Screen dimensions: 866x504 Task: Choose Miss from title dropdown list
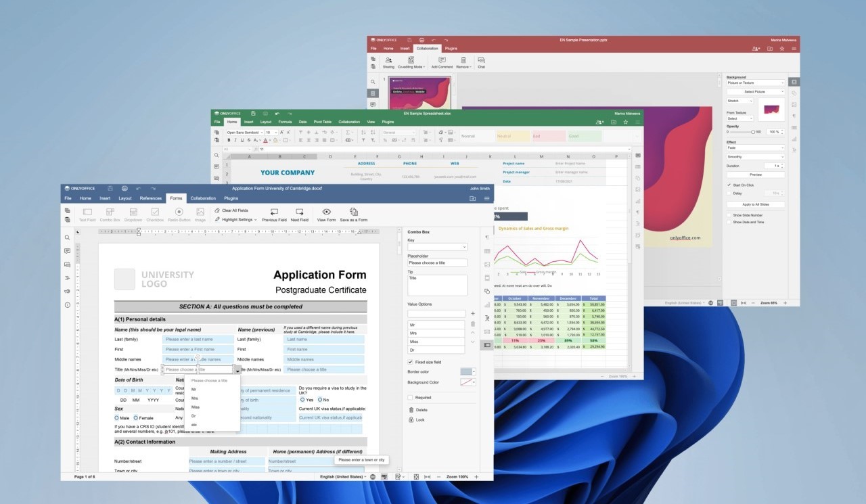point(196,407)
